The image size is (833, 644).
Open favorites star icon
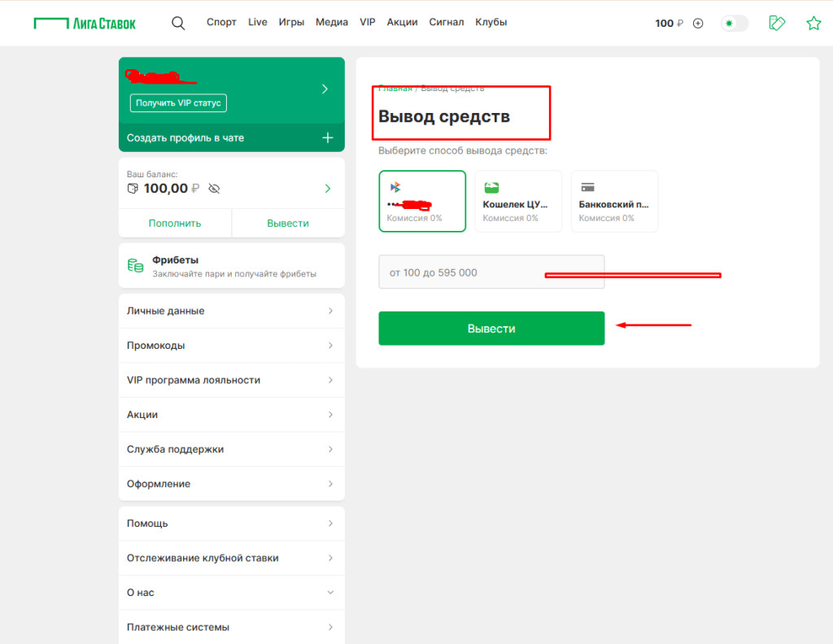click(x=813, y=23)
